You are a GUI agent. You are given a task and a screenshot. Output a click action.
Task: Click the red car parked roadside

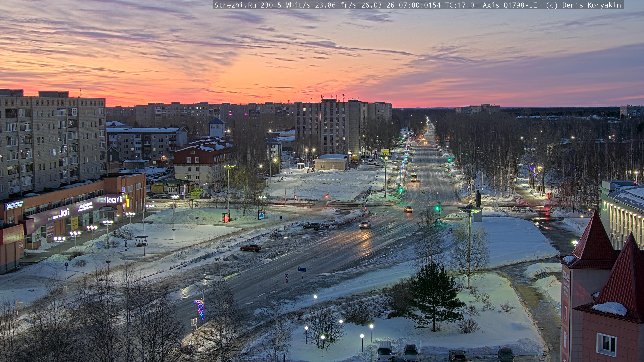[250, 248]
